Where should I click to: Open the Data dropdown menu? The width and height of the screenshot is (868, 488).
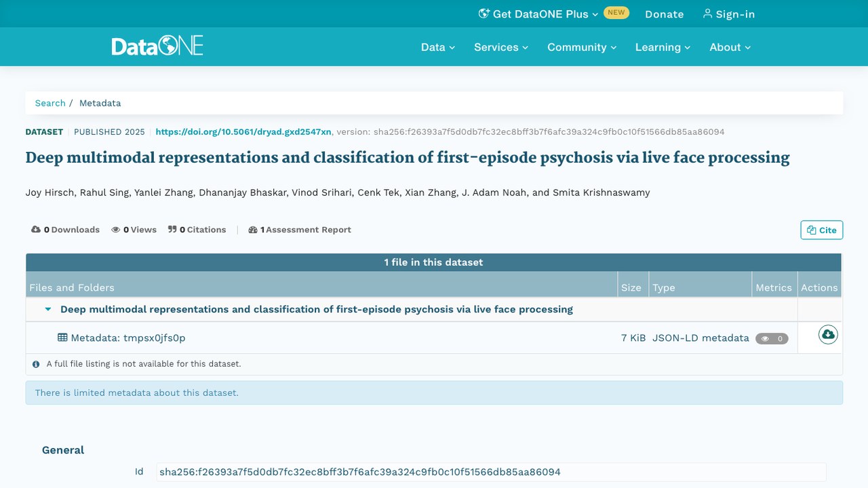click(x=438, y=47)
